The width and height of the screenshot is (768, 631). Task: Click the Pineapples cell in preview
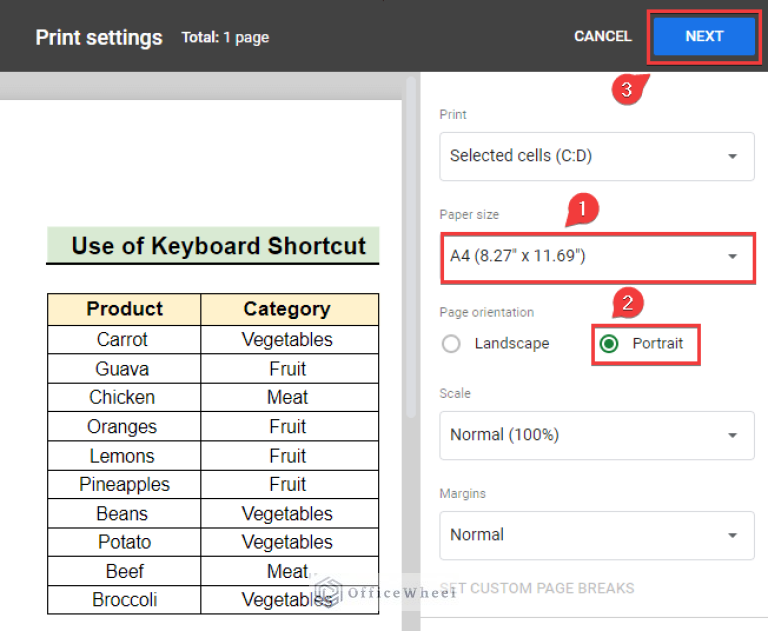(x=124, y=485)
